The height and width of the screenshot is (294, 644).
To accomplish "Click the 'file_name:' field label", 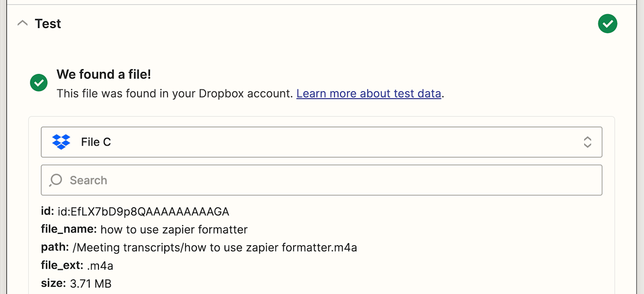I will click(x=69, y=230).
